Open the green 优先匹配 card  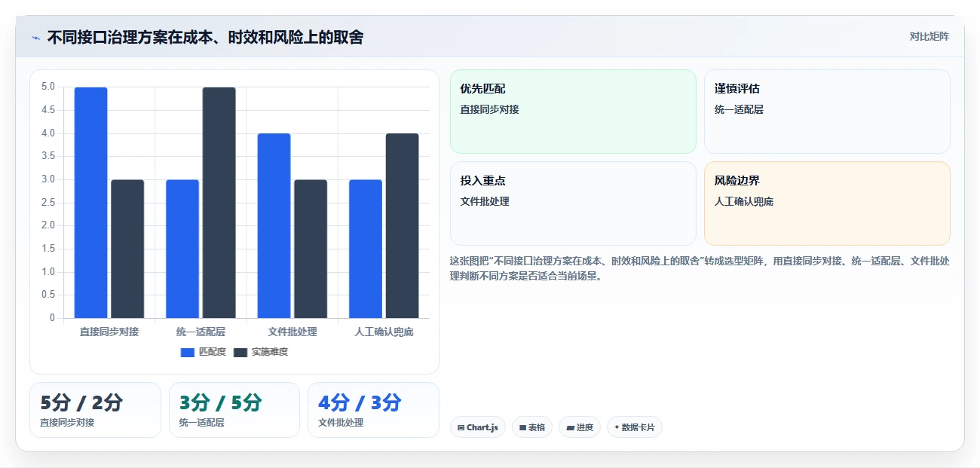[573, 112]
